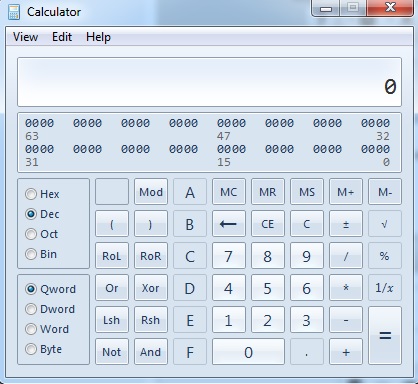Open the Help menu

click(x=98, y=37)
